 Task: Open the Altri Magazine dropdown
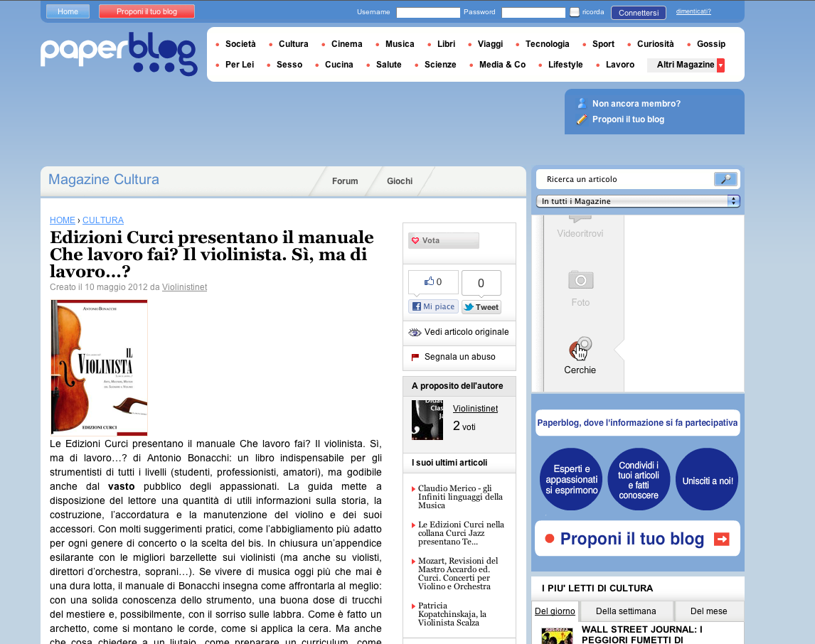tap(686, 65)
